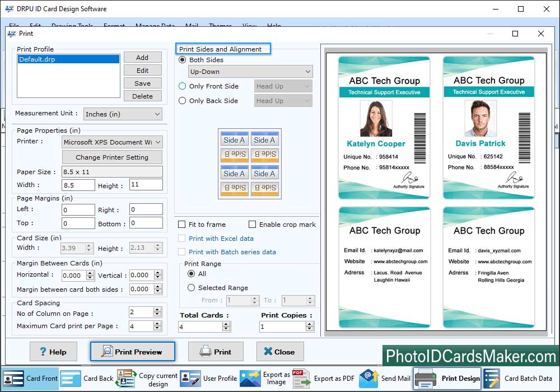
Task: Click the Side A/Side B layout diagram
Action: click(250, 164)
